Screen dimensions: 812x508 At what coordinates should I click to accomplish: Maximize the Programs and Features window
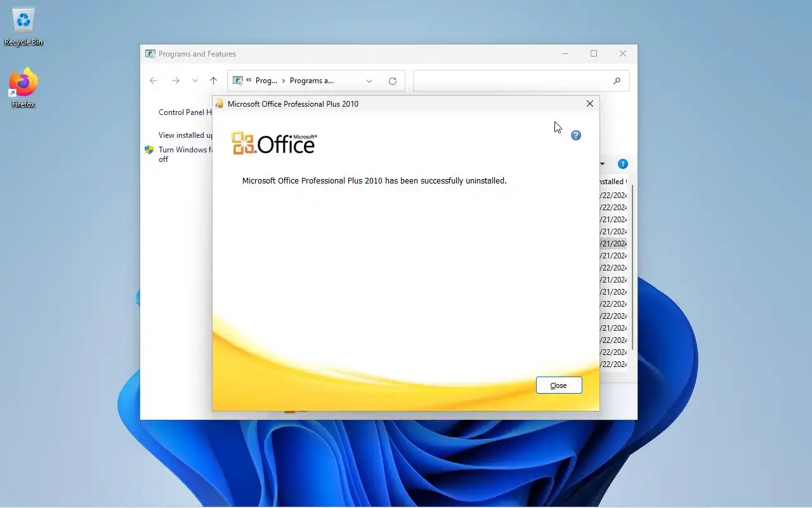(x=594, y=54)
